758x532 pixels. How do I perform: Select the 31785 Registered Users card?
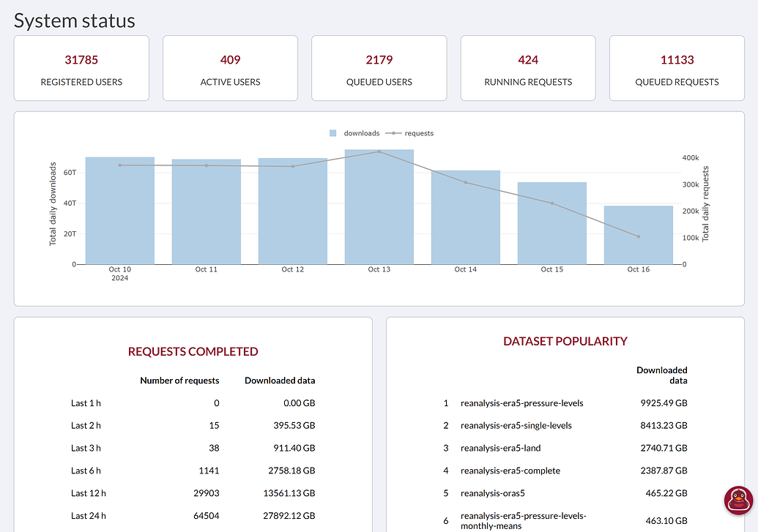81,68
